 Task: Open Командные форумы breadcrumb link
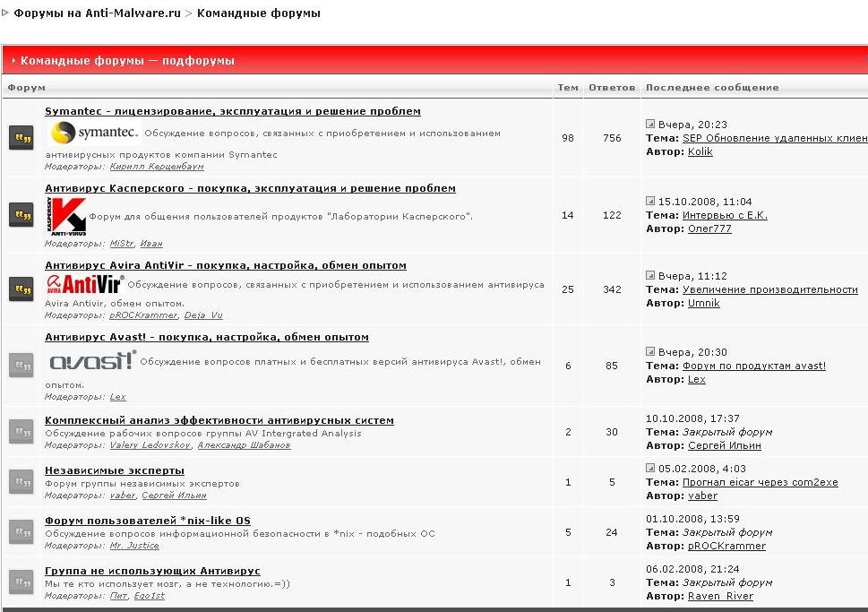tap(259, 13)
